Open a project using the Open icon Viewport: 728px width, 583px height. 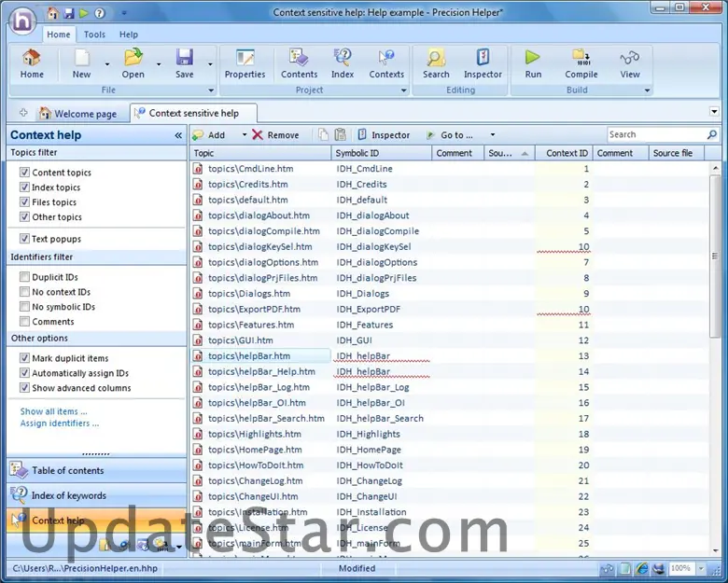133,64
